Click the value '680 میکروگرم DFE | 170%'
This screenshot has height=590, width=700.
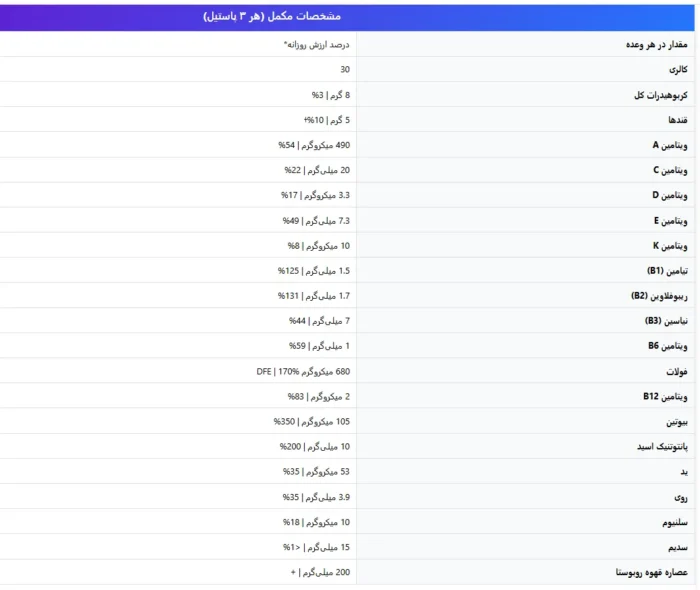303,371
